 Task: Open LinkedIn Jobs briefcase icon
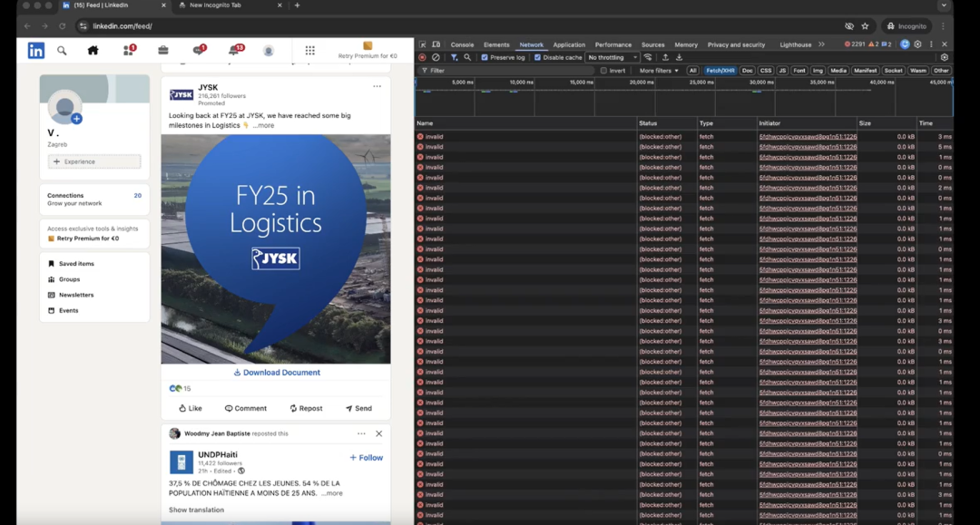pyautogui.click(x=163, y=51)
